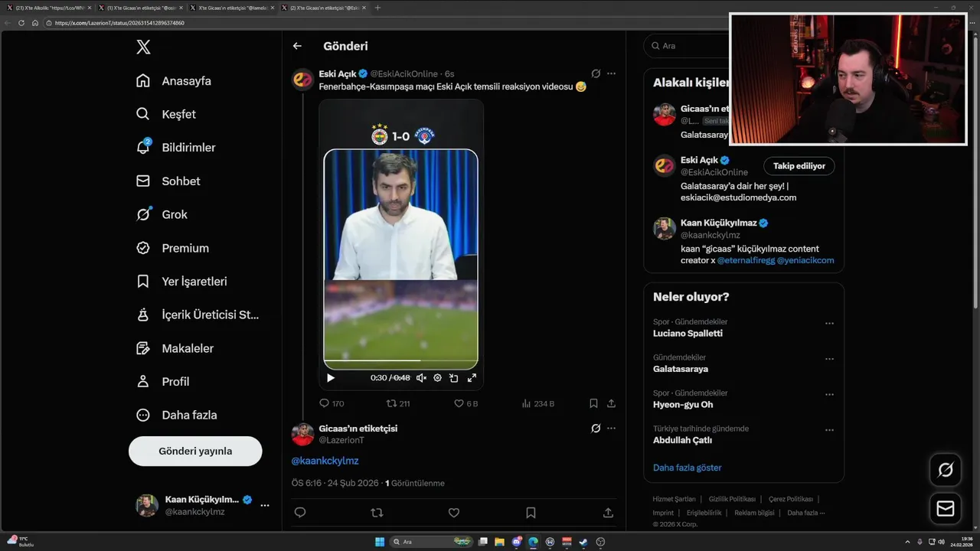Open options for Luciano Spalletti trend
Viewport: 980px width, 551px height.
click(x=829, y=324)
